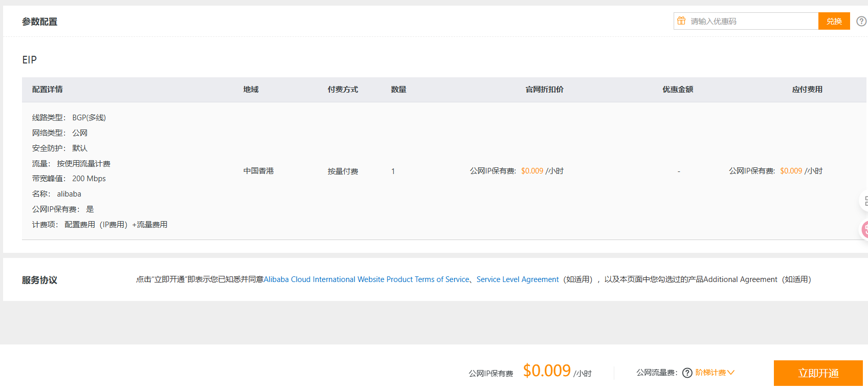Open the Service Level Agreement link
This screenshot has width=868, height=390.
(518, 279)
